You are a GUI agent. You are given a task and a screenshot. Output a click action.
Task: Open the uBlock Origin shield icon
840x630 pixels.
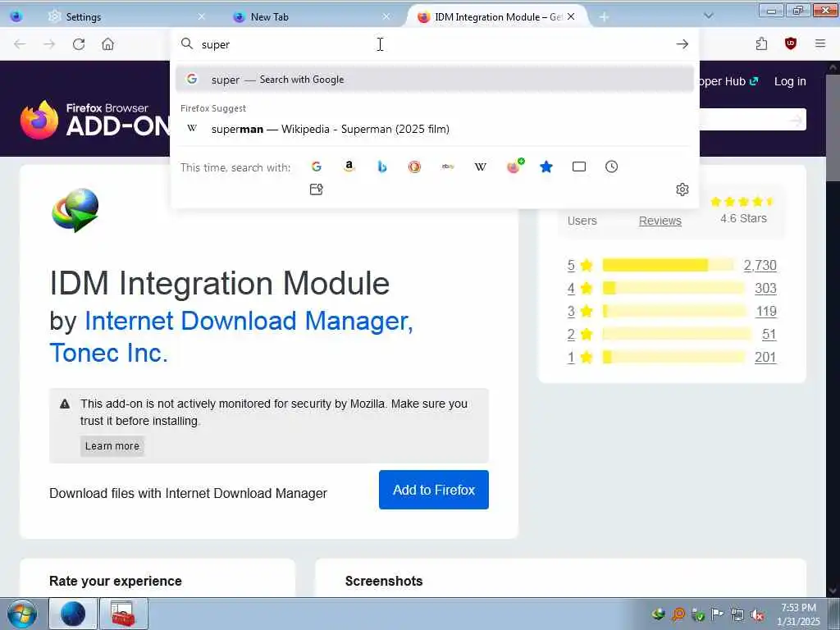point(790,44)
